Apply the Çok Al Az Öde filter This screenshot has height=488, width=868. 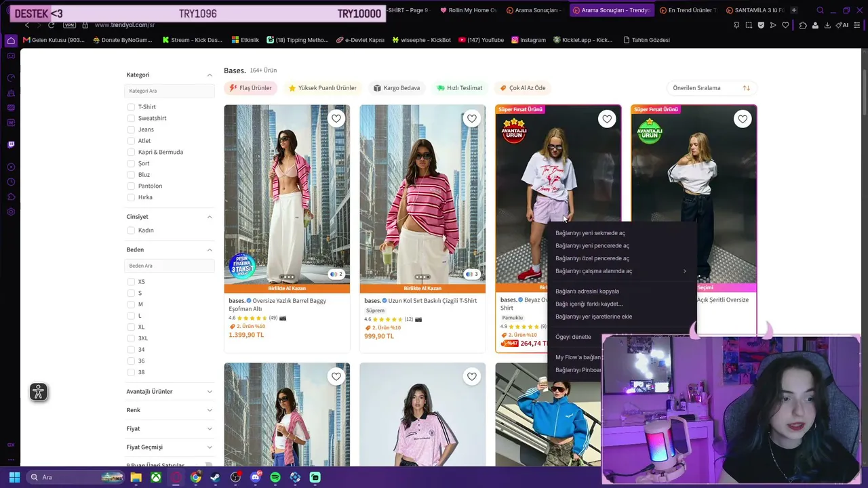pyautogui.click(x=523, y=88)
